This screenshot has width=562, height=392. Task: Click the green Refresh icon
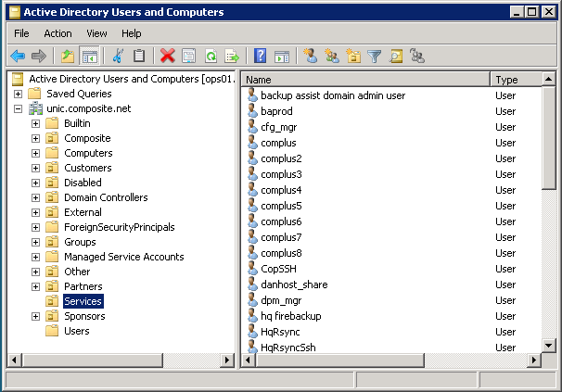[x=211, y=57]
